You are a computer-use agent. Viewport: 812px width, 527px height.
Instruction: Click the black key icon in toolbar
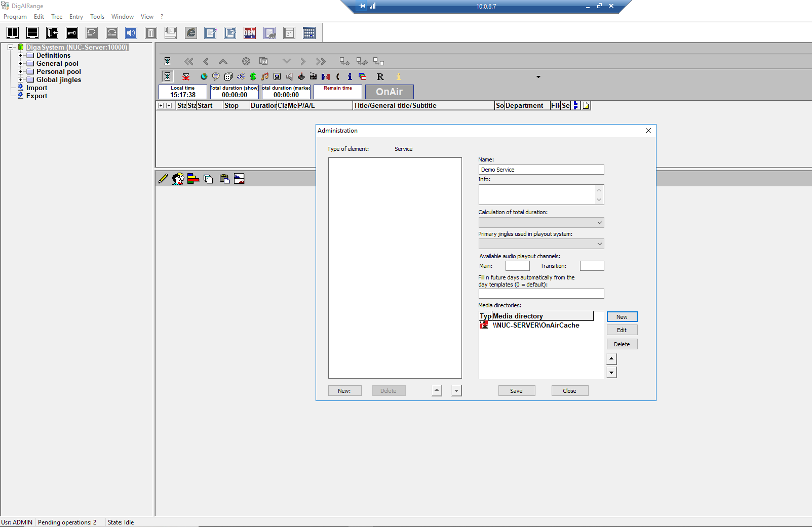72,33
